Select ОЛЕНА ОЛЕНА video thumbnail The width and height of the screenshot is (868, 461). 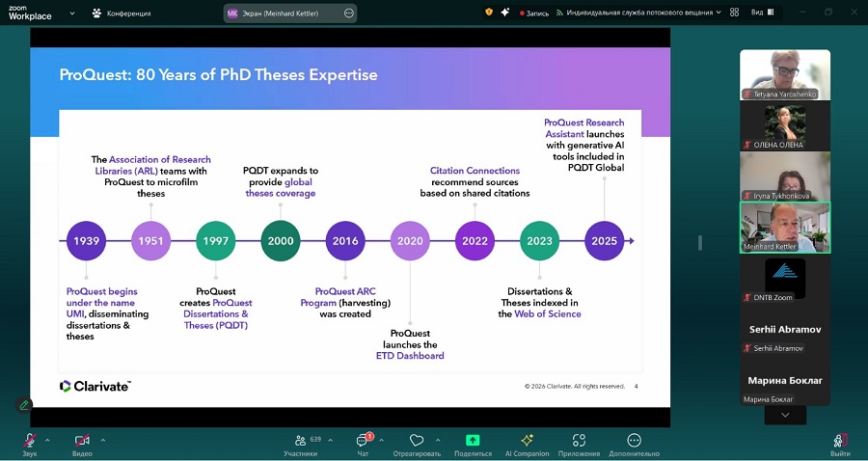click(785, 125)
